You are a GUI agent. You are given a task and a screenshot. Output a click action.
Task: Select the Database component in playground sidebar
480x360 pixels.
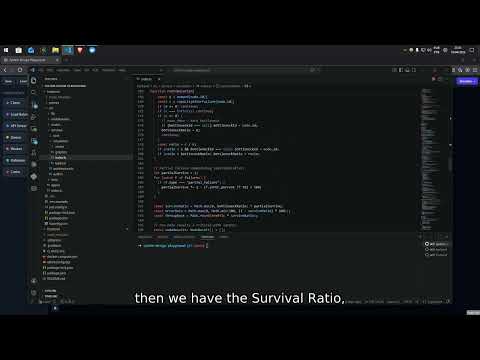click(x=15, y=160)
